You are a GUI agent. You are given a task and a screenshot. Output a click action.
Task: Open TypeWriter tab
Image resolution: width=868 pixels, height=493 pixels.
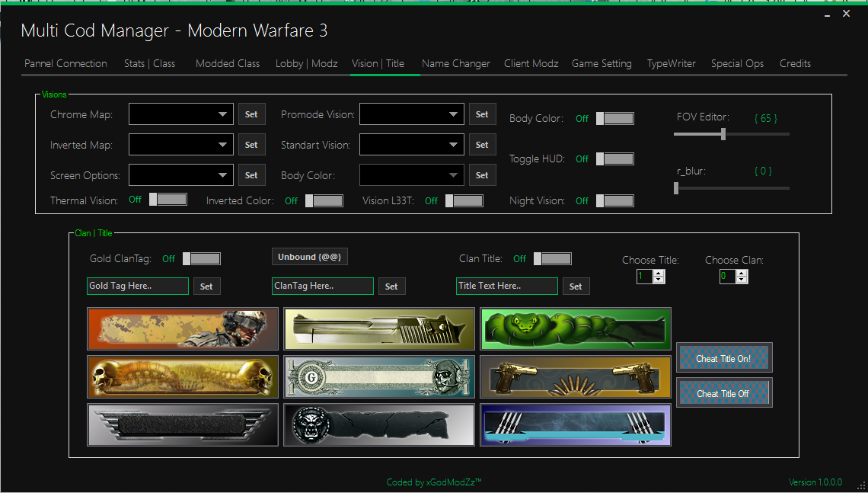(672, 64)
